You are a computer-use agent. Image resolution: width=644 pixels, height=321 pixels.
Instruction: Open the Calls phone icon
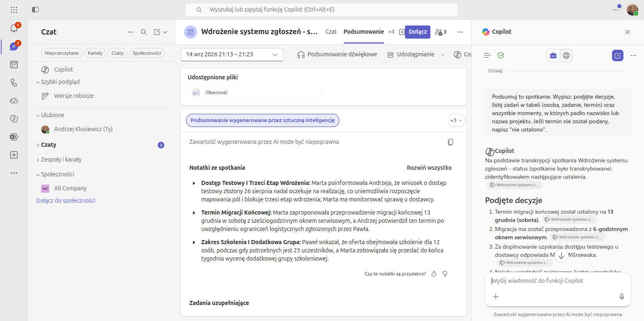coord(14,83)
